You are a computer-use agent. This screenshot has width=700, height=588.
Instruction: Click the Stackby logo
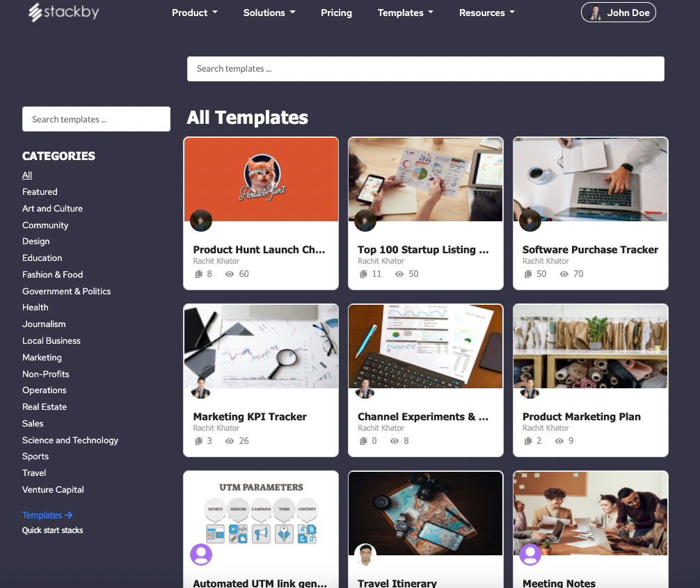(x=63, y=12)
